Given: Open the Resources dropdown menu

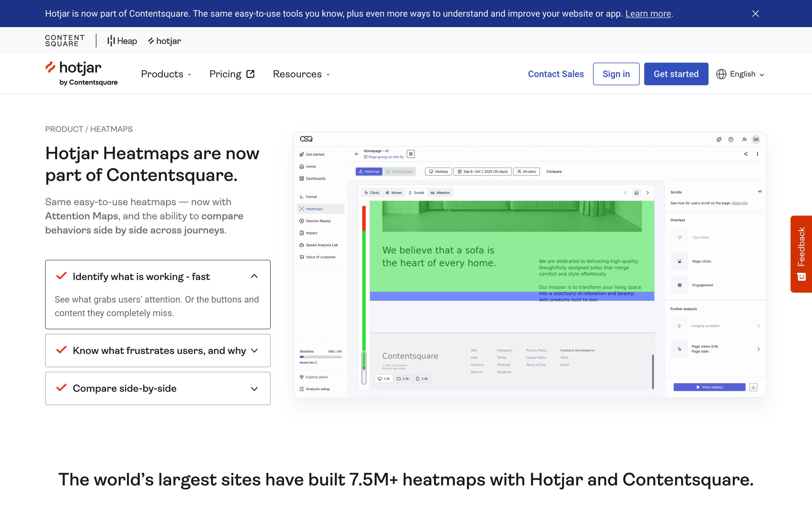Looking at the screenshot, I should pyautogui.click(x=301, y=74).
